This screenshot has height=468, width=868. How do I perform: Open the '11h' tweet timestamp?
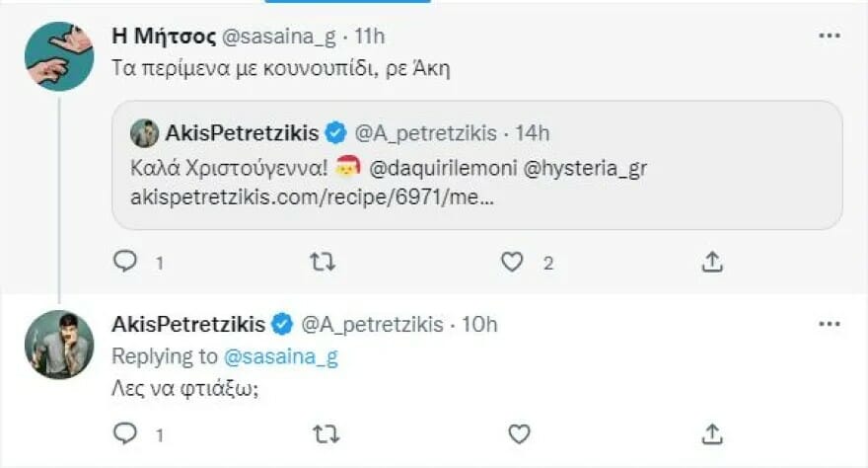pos(370,38)
